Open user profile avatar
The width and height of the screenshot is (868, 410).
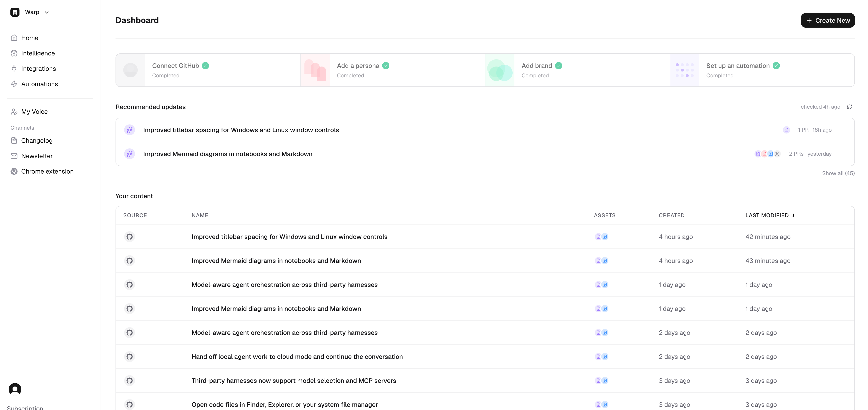coord(15,389)
